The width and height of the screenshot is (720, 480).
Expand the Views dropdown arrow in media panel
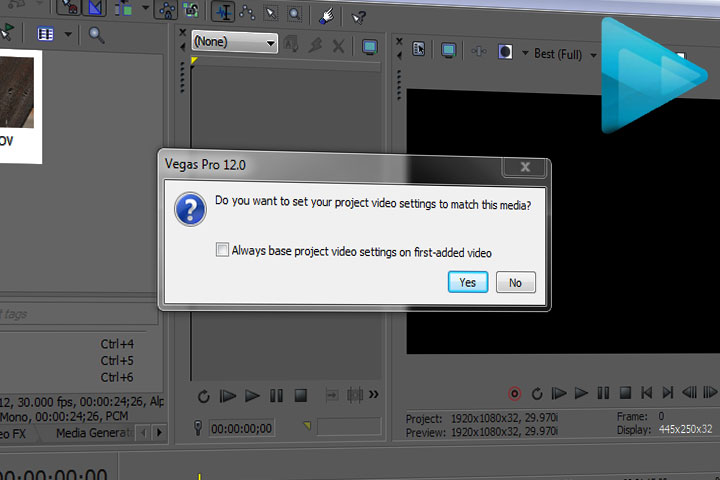point(68,34)
